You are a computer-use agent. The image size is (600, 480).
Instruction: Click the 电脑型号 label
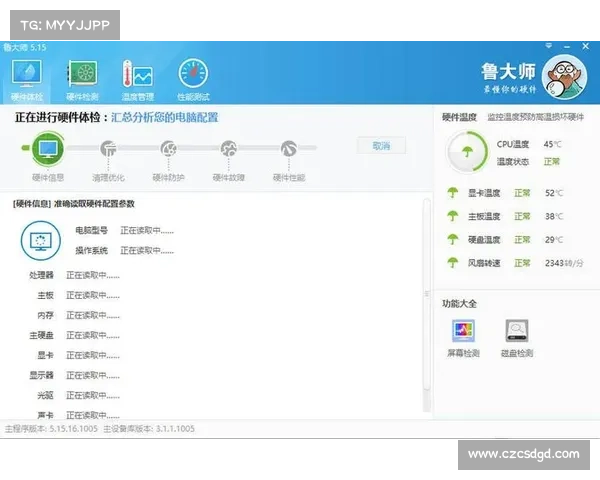[91, 230]
